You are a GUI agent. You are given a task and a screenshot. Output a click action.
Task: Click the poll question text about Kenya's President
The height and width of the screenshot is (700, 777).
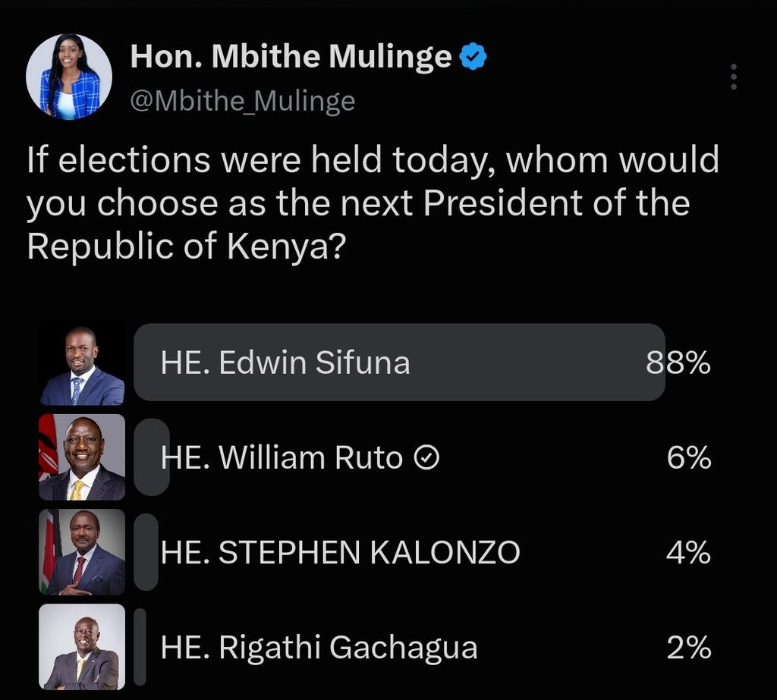tap(373, 202)
